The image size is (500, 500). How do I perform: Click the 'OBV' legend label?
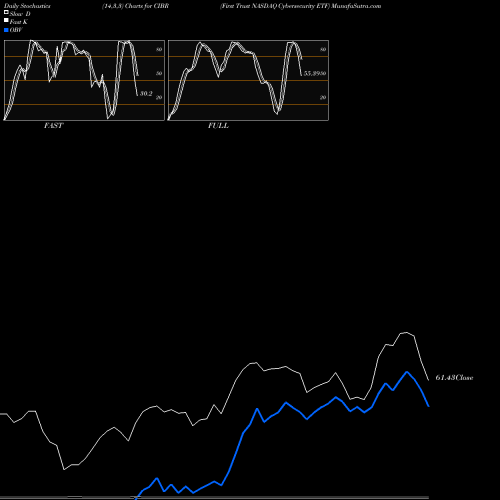click(x=16, y=30)
